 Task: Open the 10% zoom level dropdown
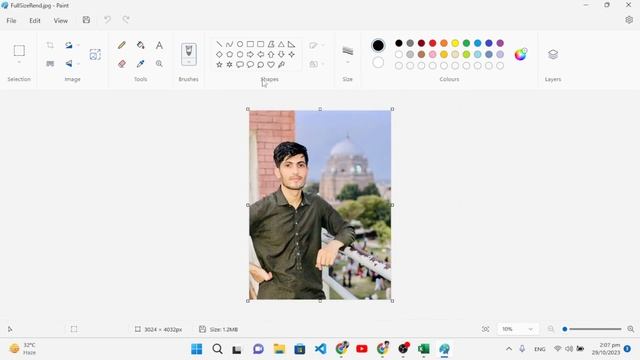tap(518, 329)
